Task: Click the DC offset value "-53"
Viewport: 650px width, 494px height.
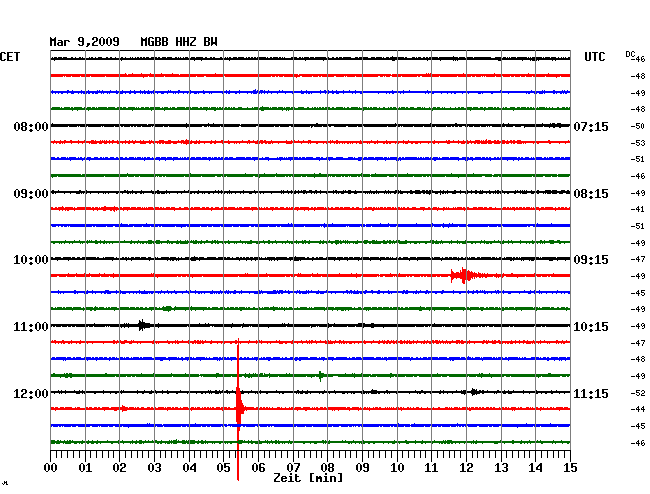Action: [638, 143]
